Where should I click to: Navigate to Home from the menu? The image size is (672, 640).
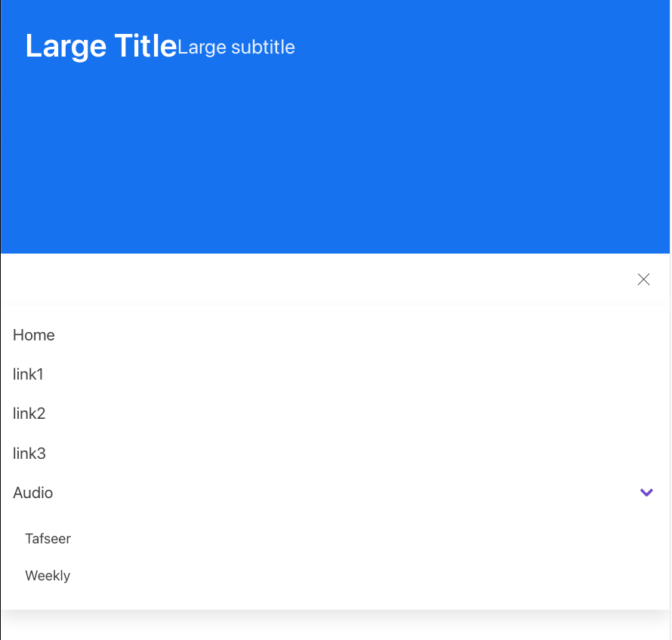pos(33,335)
